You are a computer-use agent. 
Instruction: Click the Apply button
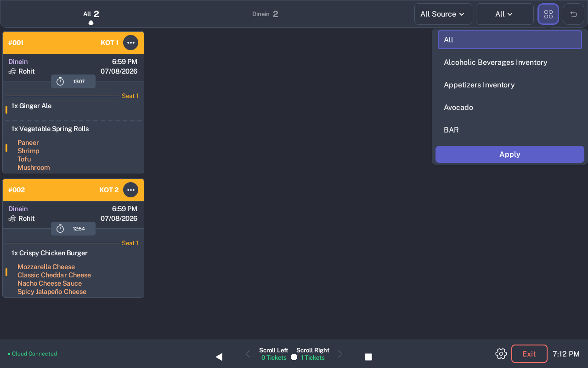tap(510, 155)
